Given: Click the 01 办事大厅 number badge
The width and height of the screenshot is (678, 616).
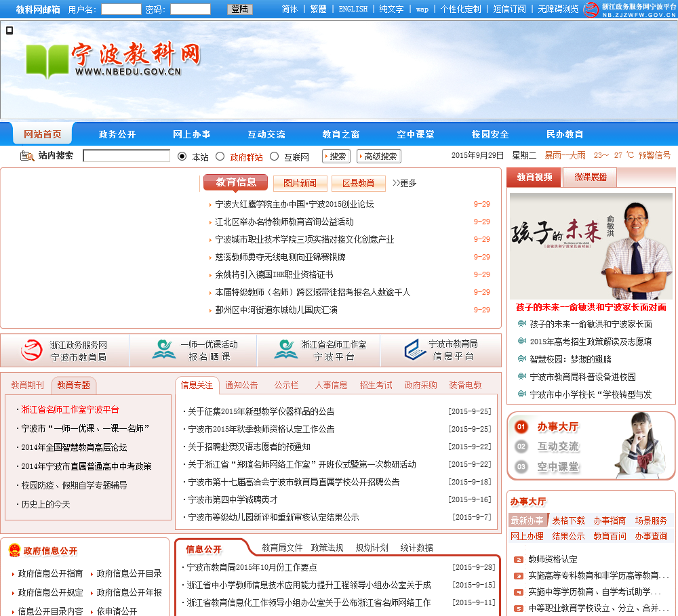Looking at the screenshot, I should click(521, 427).
